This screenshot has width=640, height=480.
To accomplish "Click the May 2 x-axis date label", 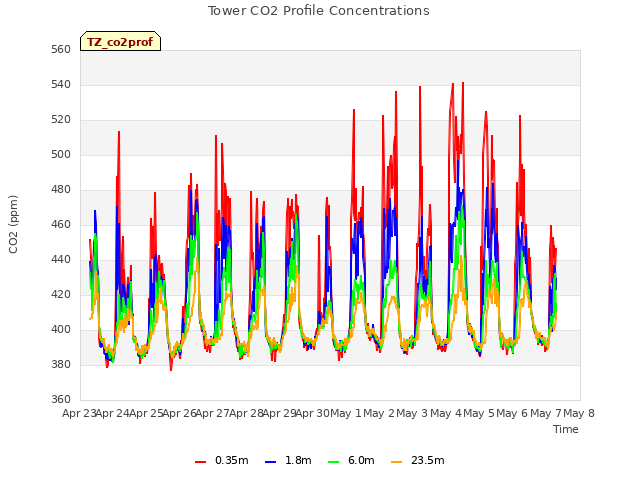I will 379,413.
